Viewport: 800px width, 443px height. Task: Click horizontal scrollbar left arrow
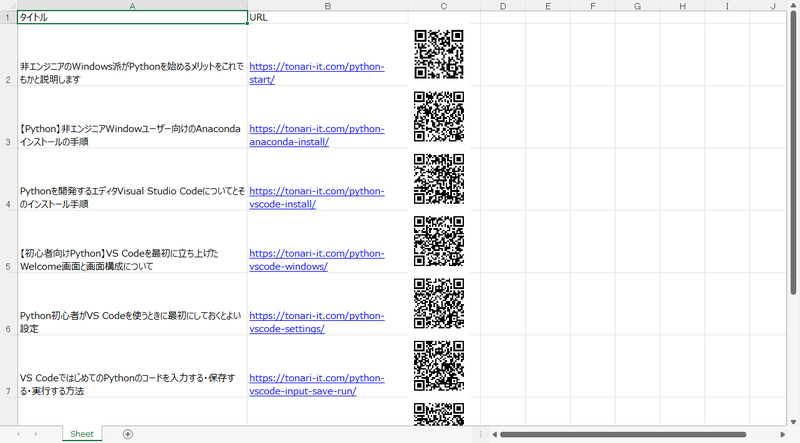tap(494, 434)
